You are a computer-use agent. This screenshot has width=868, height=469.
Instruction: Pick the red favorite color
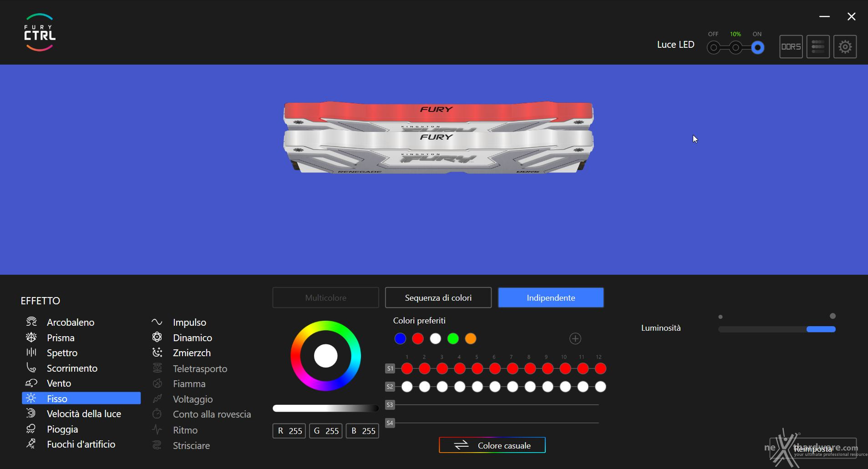pos(418,338)
